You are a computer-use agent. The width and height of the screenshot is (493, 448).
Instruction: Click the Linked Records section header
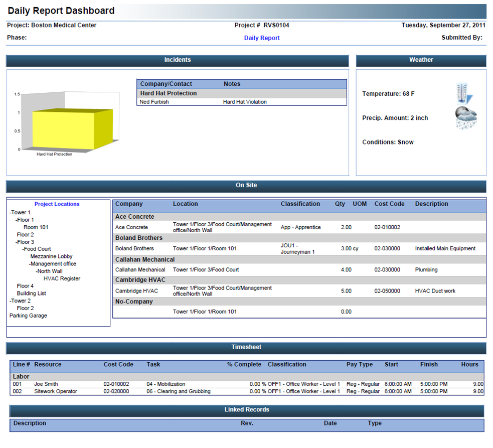point(247,410)
